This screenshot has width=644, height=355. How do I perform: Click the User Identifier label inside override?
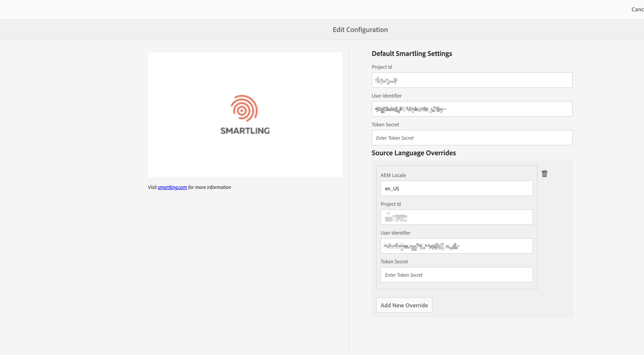[395, 233]
